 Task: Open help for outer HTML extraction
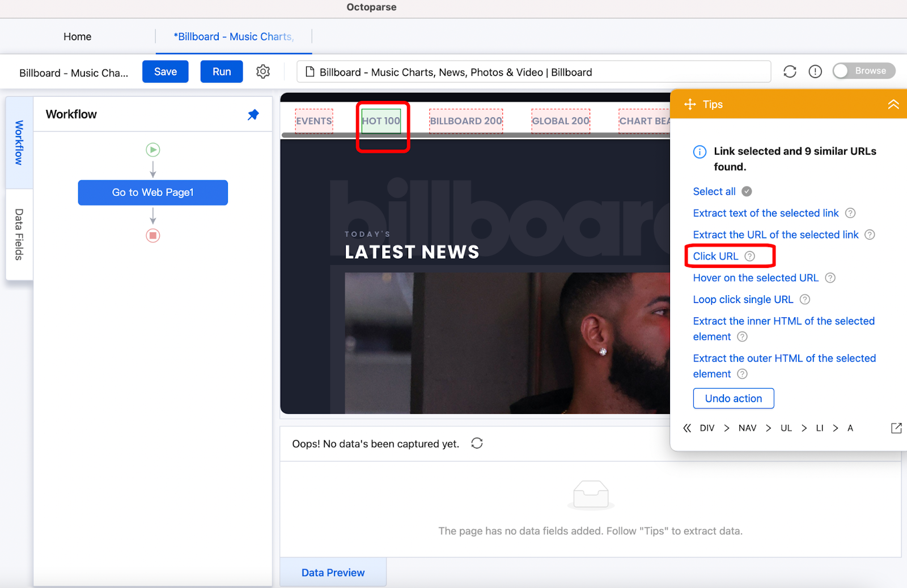(742, 374)
